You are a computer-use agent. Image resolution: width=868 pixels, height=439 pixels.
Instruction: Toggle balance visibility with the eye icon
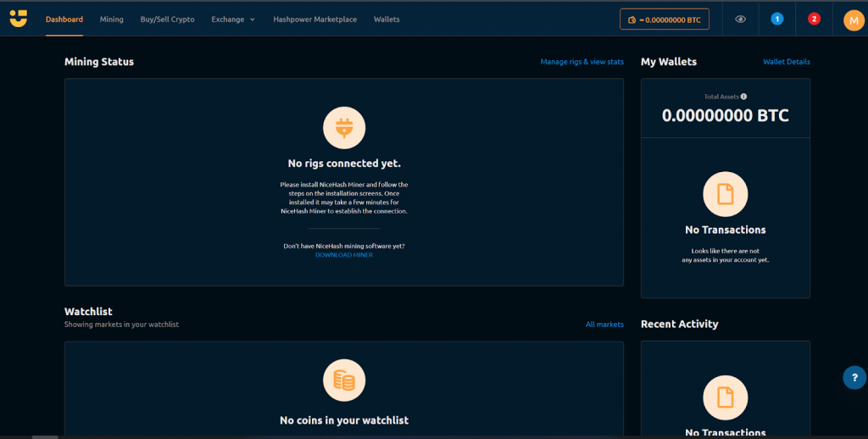740,19
